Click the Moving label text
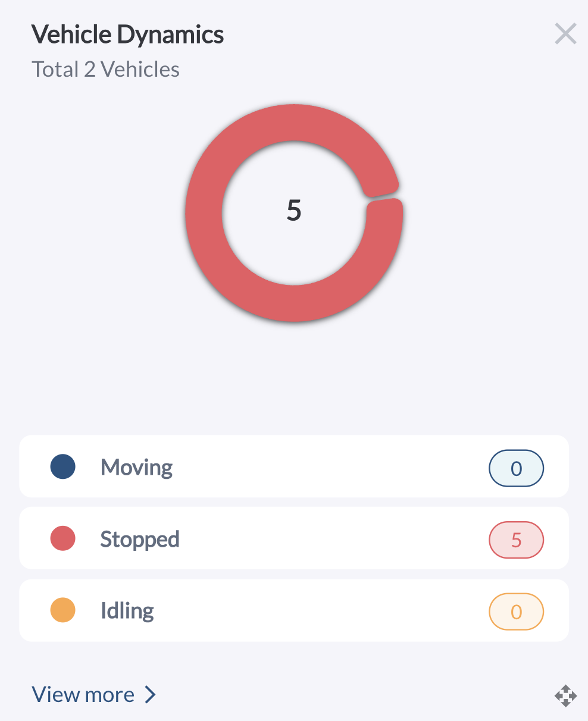The image size is (588, 721). [x=136, y=468]
